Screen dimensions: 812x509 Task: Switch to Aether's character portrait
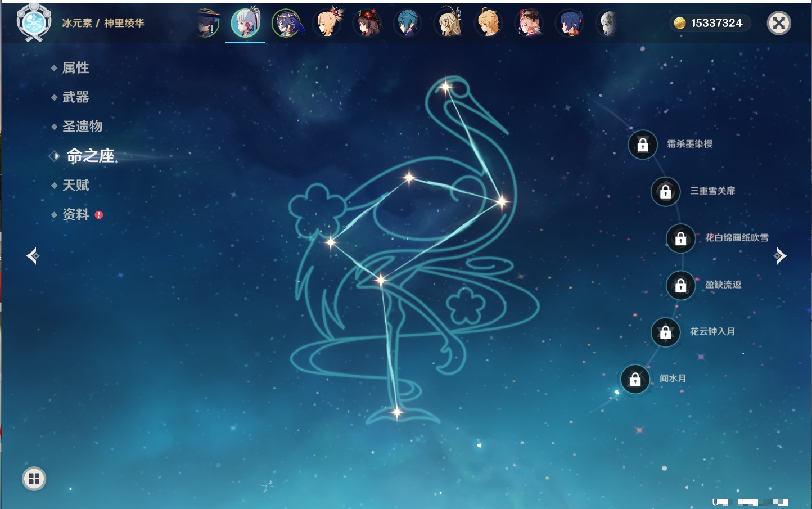488,24
